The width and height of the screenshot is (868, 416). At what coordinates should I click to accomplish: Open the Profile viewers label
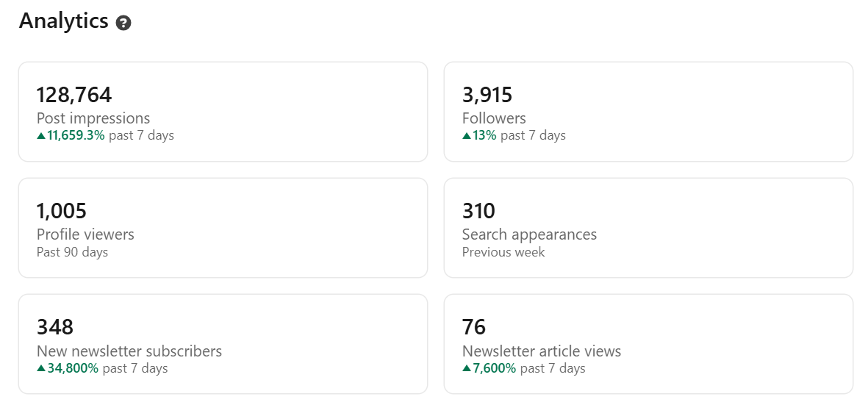click(x=85, y=234)
